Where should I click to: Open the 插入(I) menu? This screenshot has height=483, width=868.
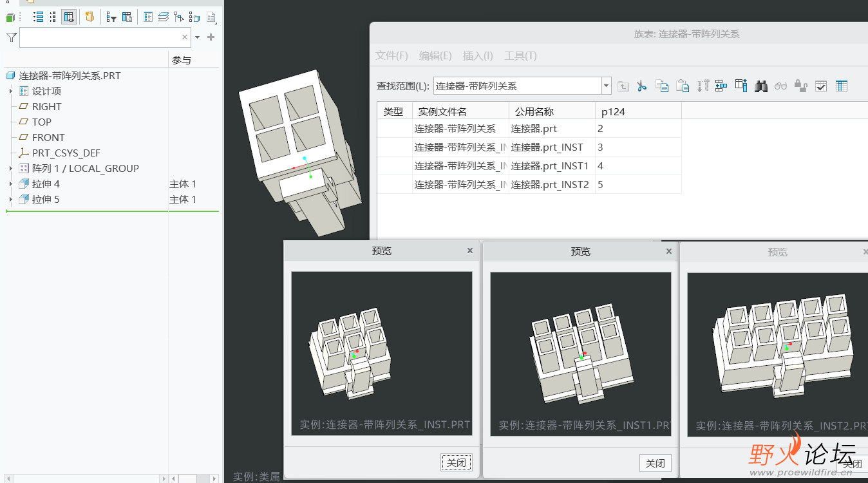coord(478,55)
